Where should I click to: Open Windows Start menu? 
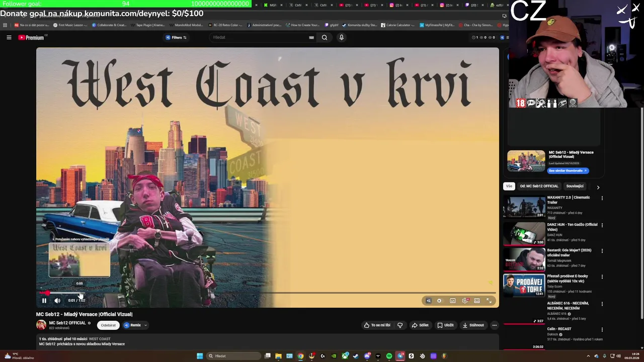coord(200,356)
